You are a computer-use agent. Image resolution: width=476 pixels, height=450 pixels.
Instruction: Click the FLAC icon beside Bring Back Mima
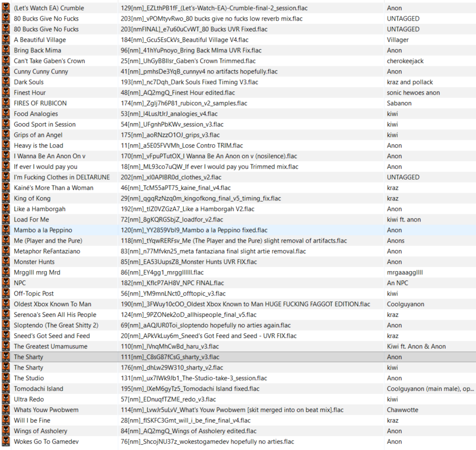click(x=6, y=50)
